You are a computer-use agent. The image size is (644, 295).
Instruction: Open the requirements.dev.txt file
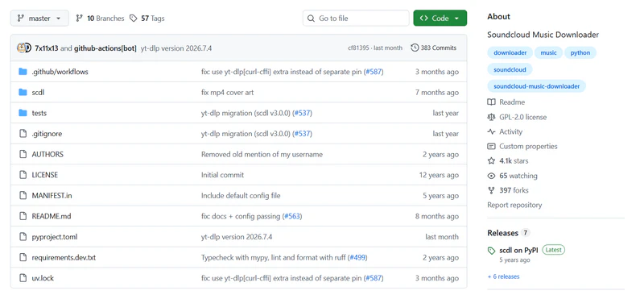pyautogui.click(x=64, y=258)
